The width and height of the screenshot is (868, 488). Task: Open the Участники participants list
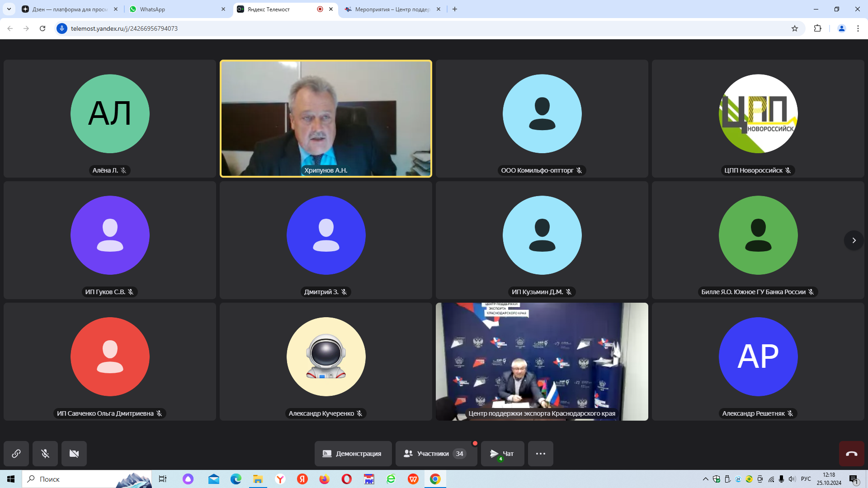pyautogui.click(x=436, y=454)
